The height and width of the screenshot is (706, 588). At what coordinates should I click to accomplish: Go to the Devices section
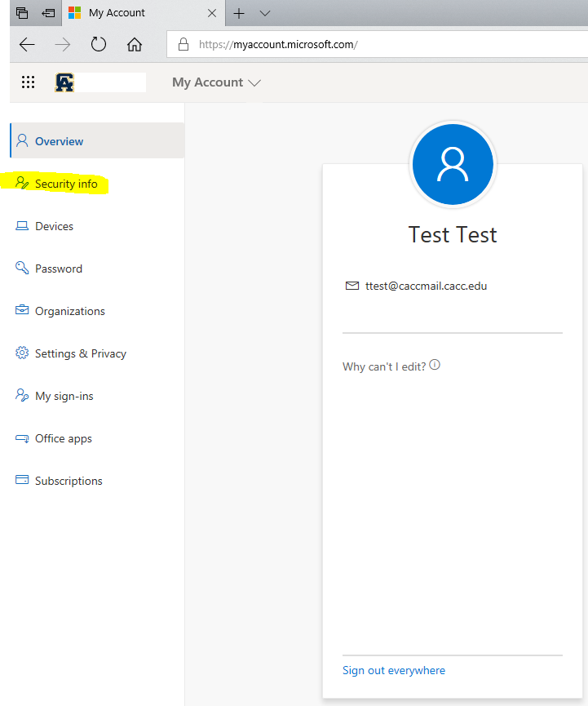(x=97, y=226)
